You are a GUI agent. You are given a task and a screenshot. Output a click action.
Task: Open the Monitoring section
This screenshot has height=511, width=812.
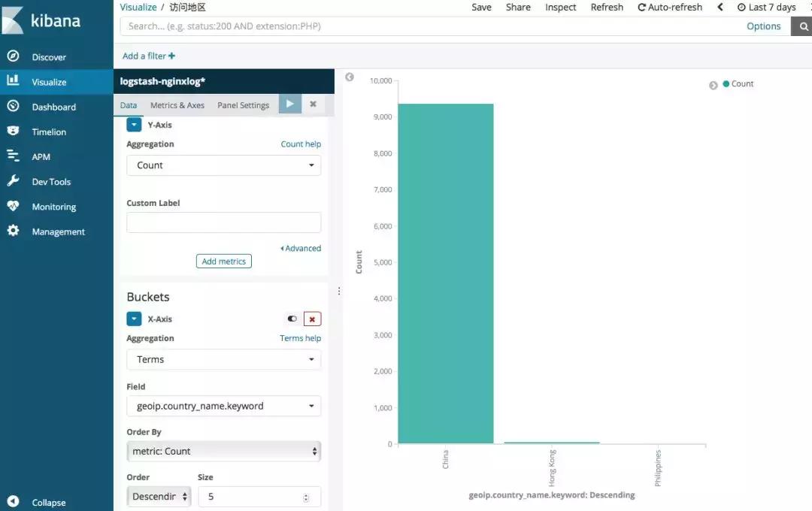point(53,206)
